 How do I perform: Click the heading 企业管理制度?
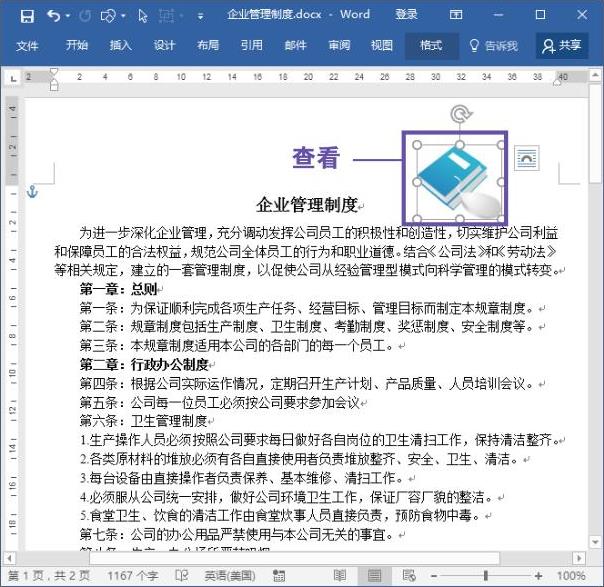(307, 205)
